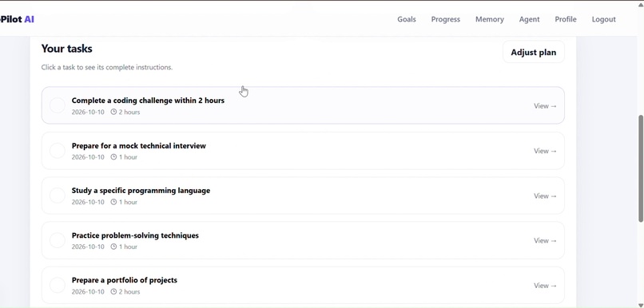
Task: Open View for mock technical interview
Action: point(545,151)
